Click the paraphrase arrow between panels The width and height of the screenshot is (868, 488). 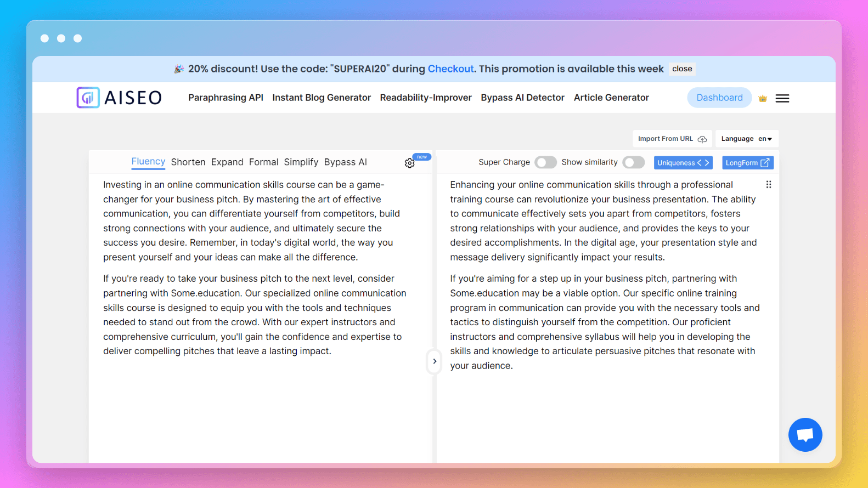(434, 361)
